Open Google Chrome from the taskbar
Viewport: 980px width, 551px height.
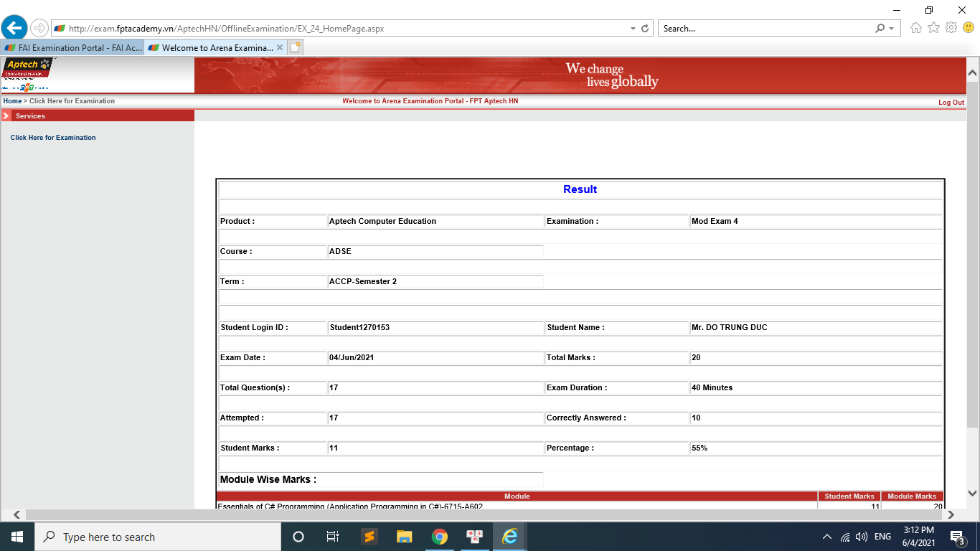coord(440,537)
